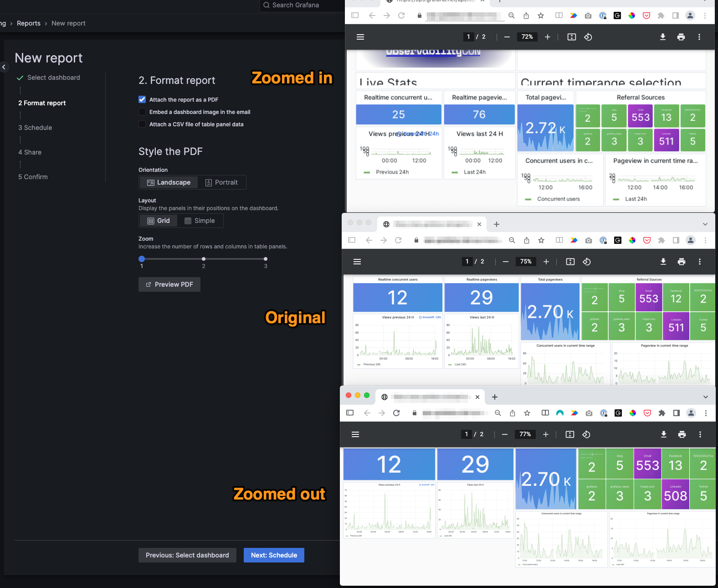Bookmark the page in the middle browser window
The image size is (718, 588).
click(541, 240)
